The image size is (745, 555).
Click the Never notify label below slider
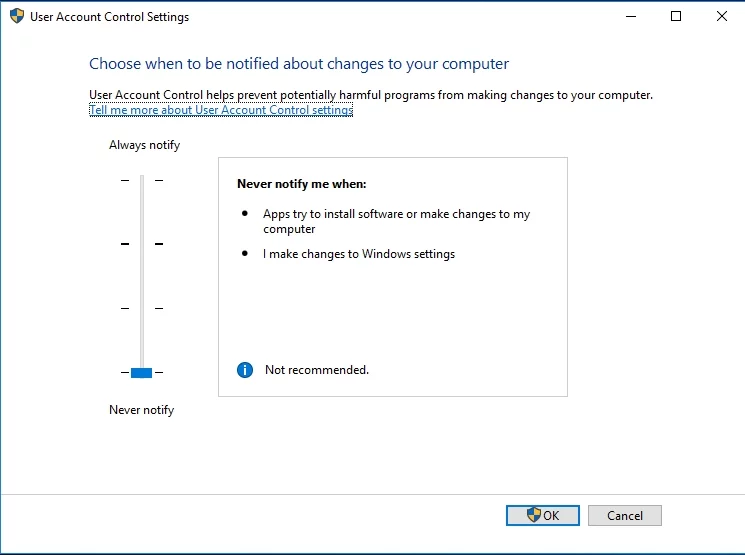click(x=141, y=410)
